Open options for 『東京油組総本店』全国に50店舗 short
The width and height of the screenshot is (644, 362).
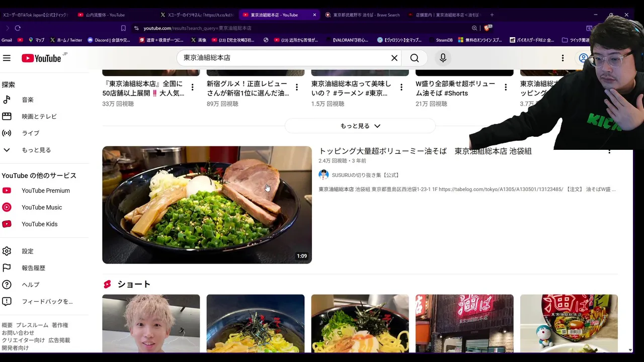192,87
